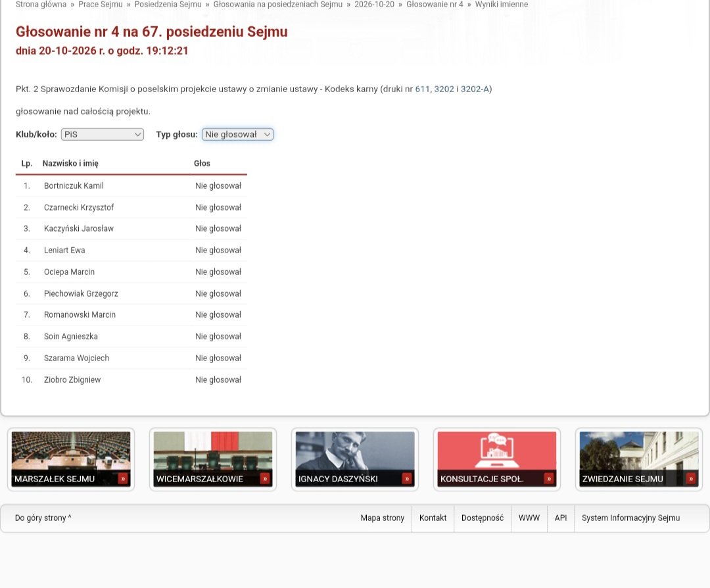Open the Zwiedzanie Sejmu thumbnail
This screenshot has height=588, width=710.
pyautogui.click(x=639, y=459)
